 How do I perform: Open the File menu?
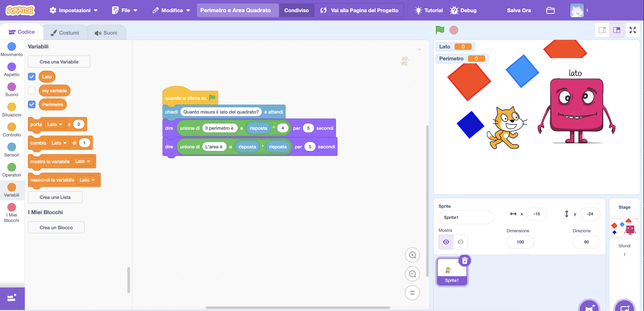pos(125,10)
